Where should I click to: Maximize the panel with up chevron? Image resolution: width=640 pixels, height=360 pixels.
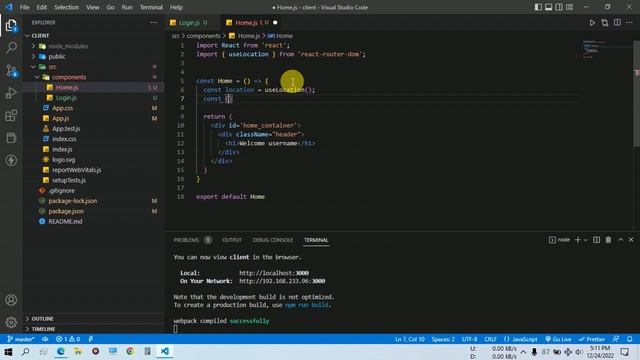[620, 240]
